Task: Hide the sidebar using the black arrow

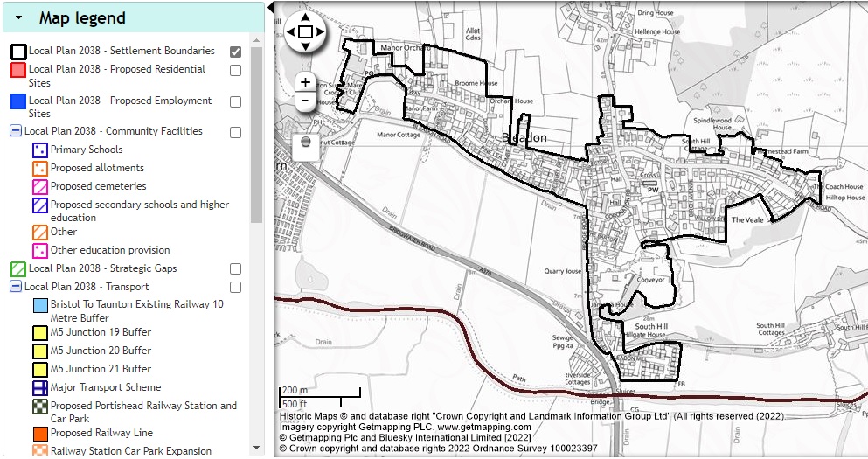Action: pyautogui.click(x=270, y=9)
